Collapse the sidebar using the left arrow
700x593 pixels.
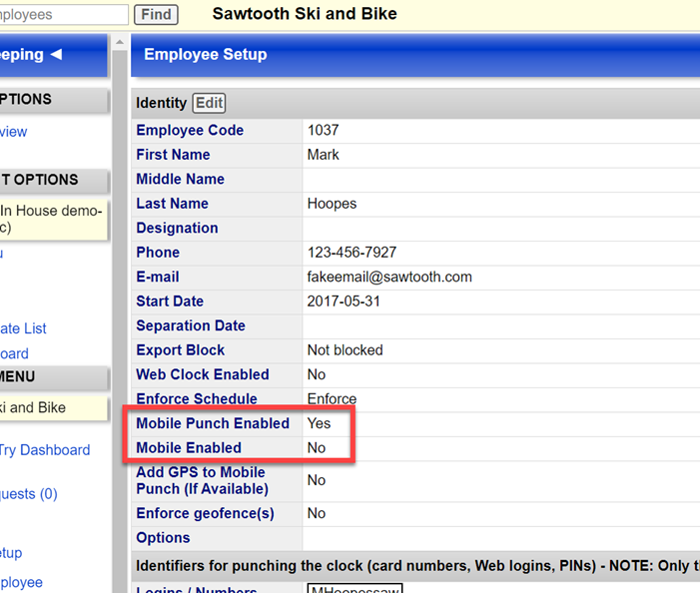click(56, 55)
